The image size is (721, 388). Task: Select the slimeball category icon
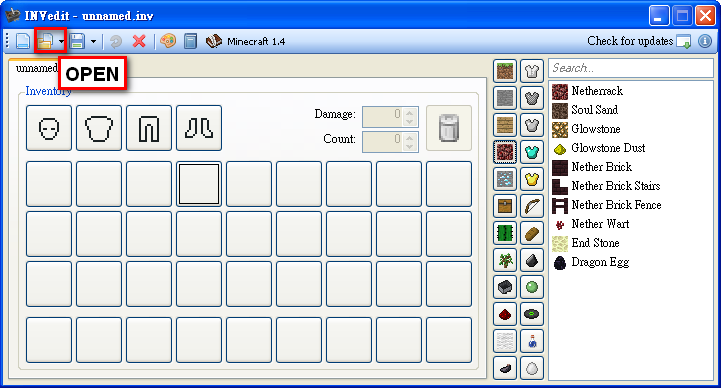[532, 287]
